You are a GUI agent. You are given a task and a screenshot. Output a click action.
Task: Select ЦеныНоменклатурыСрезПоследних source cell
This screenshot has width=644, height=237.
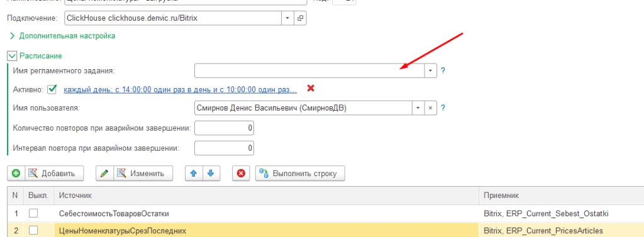coord(267,230)
